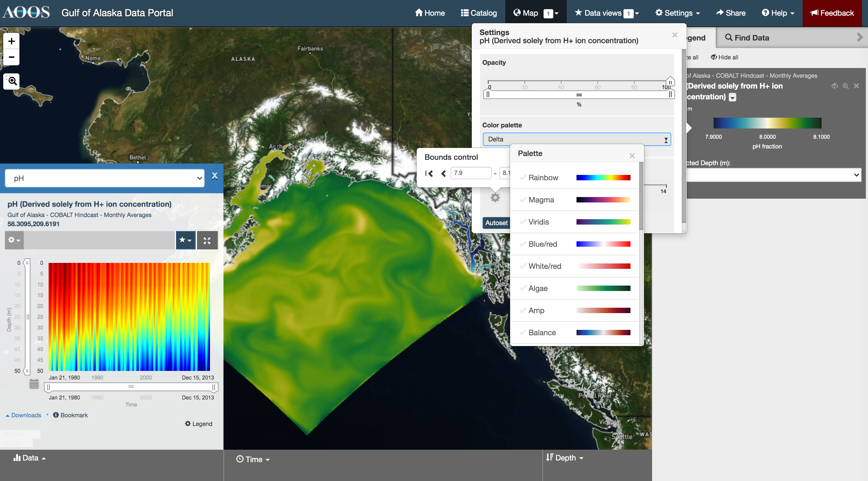The image size is (868, 481).
Task: Expand the Depth menu at bottom
Action: [565, 458]
